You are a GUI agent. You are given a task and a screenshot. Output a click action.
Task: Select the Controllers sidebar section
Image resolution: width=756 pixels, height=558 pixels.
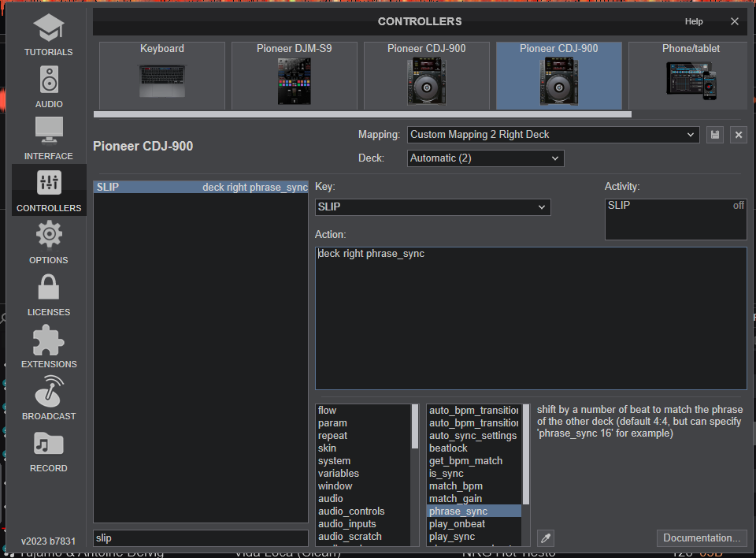49,190
